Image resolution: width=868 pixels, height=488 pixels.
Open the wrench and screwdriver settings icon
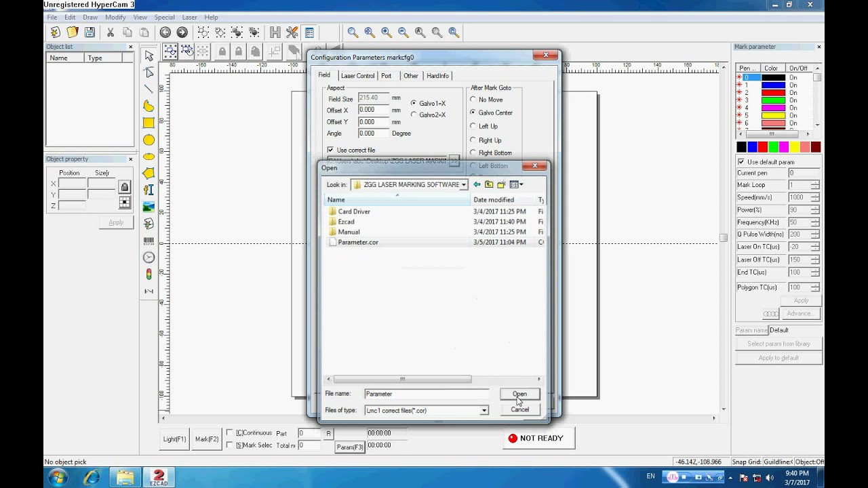(292, 32)
